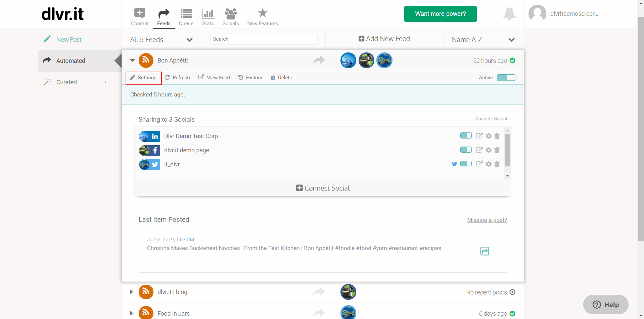Delete Dlvr Demo Test Corp via trash icon
This screenshot has height=319, width=644.
(x=497, y=136)
